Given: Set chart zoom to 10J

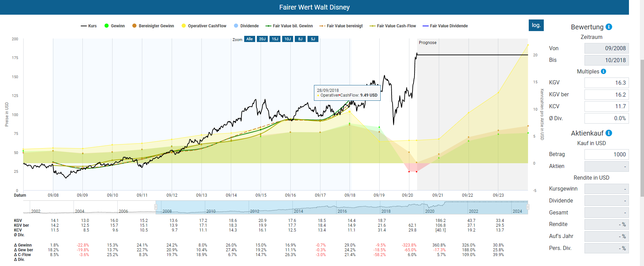Looking at the screenshot, I should [x=288, y=39].
